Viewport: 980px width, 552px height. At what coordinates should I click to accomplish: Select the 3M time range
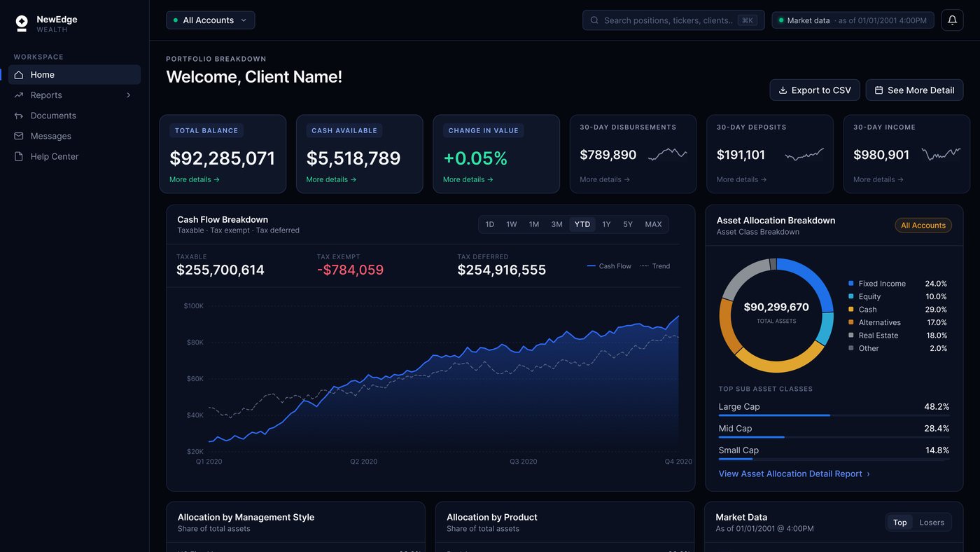(x=556, y=224)
